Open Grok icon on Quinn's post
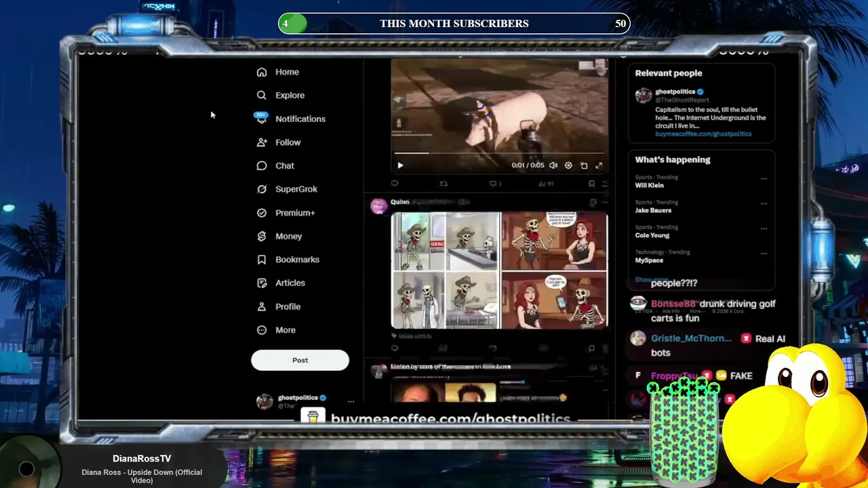The height and width of the screenshot is (488, 868). (x=593, y=202)
